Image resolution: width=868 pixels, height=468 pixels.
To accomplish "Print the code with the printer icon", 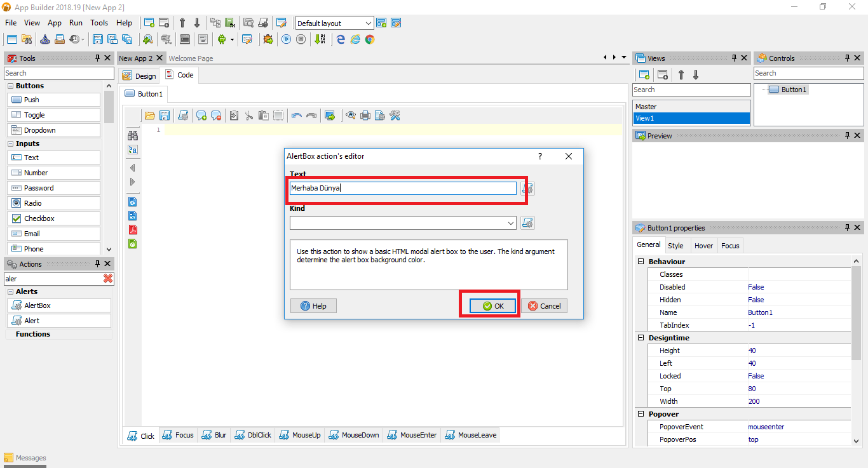I will pyautogui.click(x=365, y=115).
